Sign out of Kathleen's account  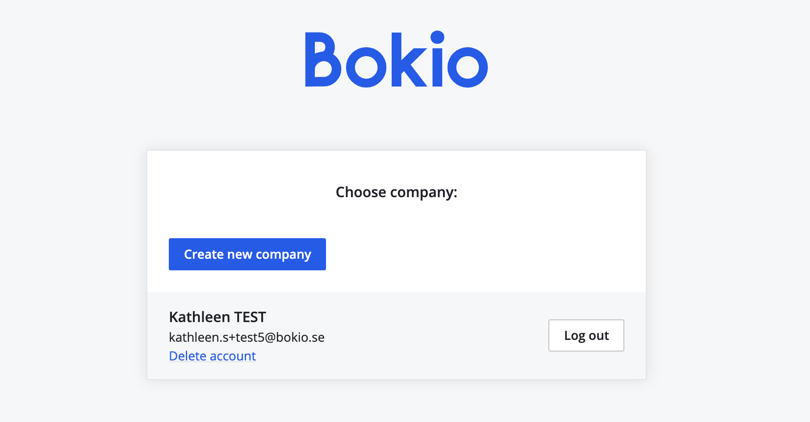tap(586, 335)
